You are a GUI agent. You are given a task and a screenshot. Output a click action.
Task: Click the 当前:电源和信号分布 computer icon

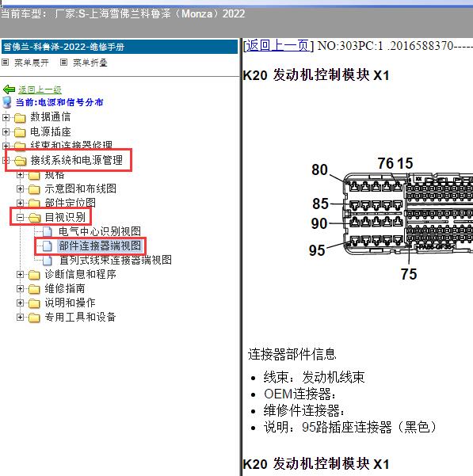tap(7, 103)
